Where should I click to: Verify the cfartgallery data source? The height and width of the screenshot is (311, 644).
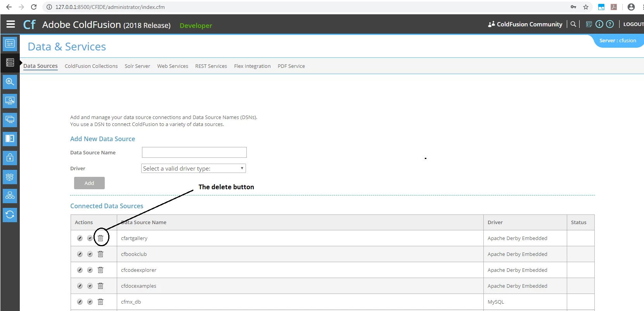point(90,238)
